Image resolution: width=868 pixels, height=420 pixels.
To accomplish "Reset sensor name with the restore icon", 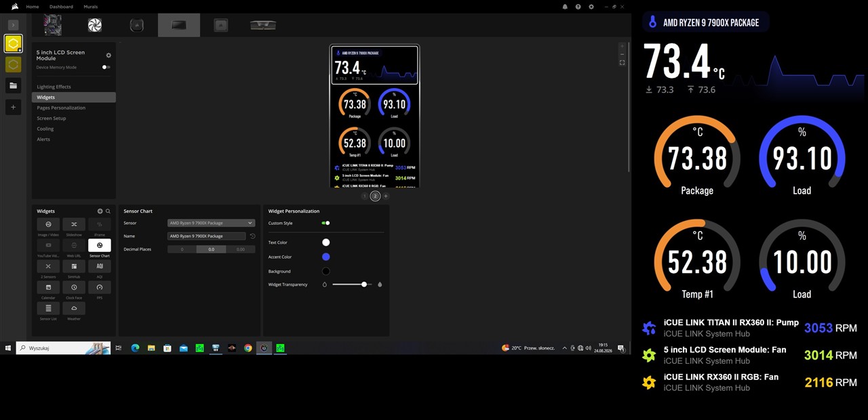I will pos(252,236).
